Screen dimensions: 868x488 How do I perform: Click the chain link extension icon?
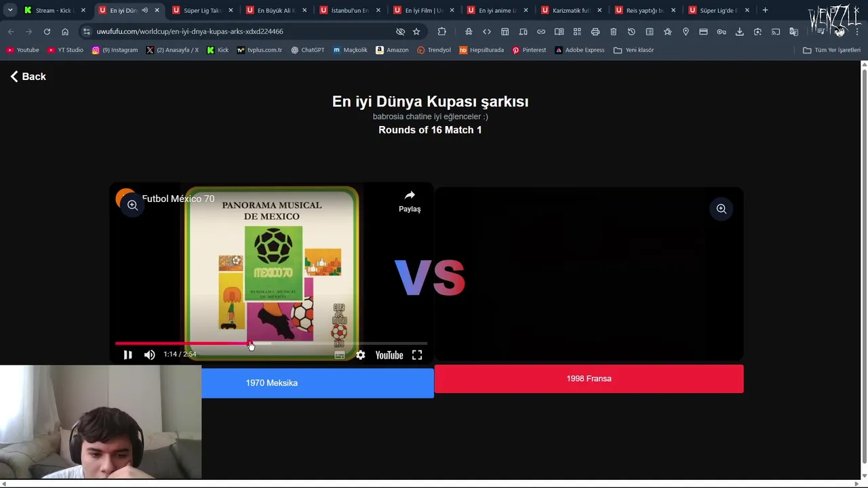point(541,31)
